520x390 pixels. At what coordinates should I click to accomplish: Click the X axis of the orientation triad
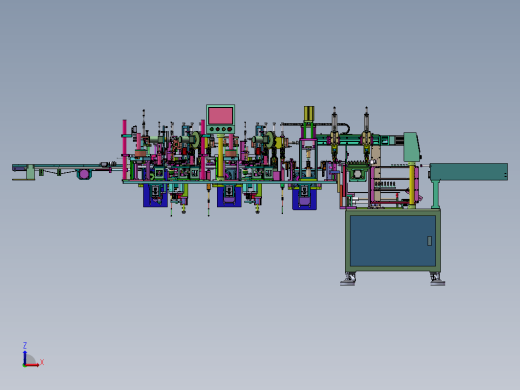[32, 365]
